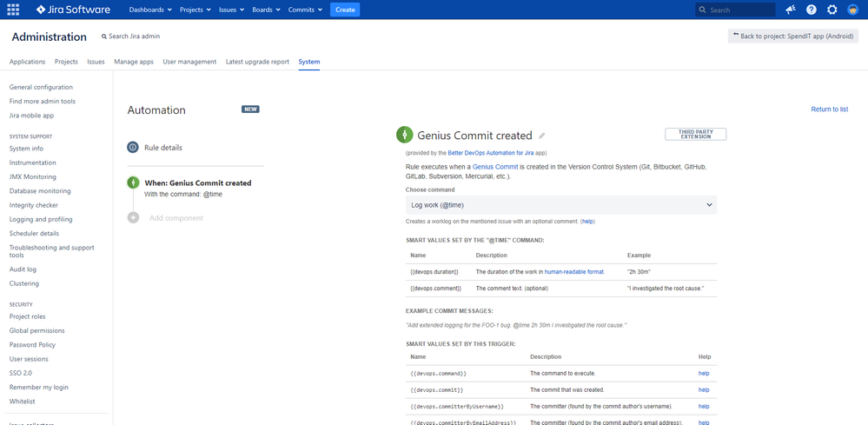868x425 pixels.
Task: Switch to the Issues admin tab
Action: 96,62
